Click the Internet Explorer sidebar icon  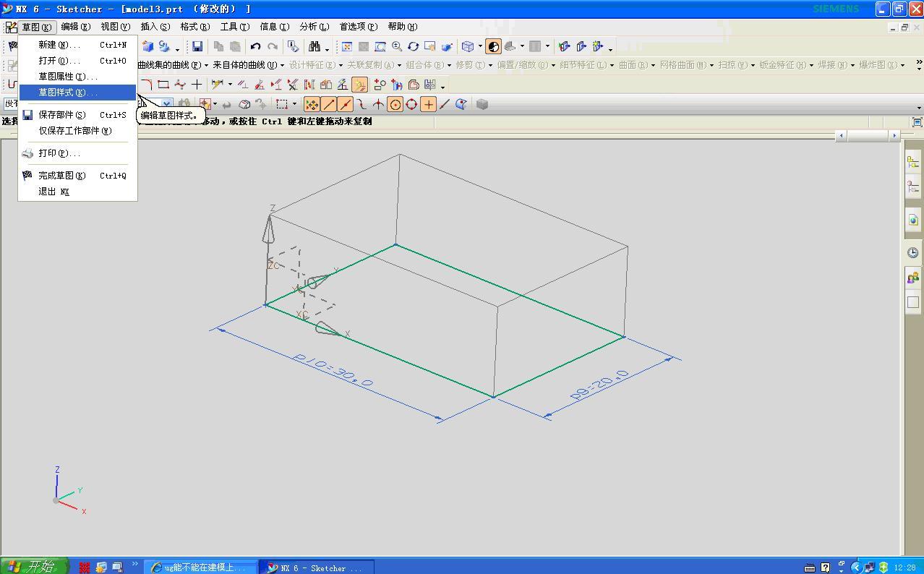click(913, 220)
